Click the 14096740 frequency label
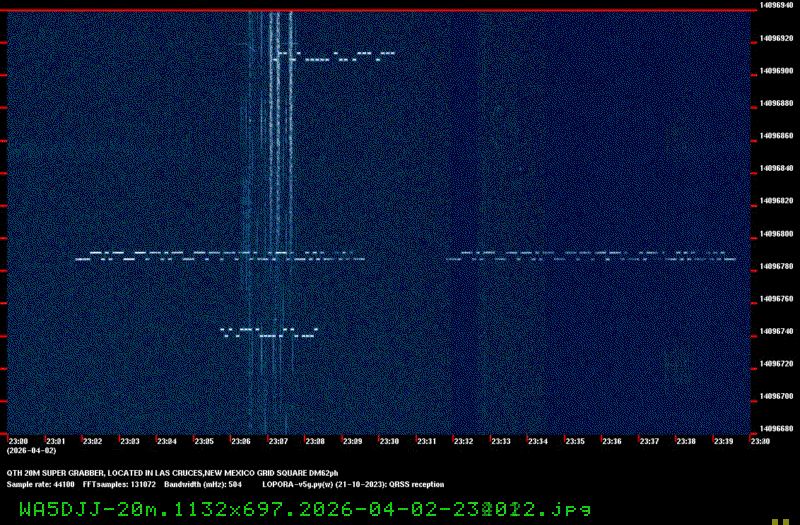The height and width of the screenshot is (525, 800). [776, 331]
